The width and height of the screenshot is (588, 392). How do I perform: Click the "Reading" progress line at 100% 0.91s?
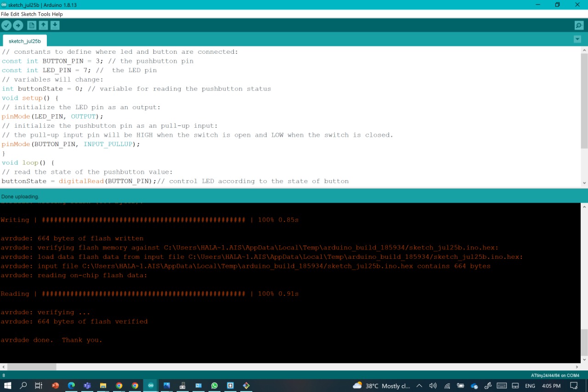point(150,294)
